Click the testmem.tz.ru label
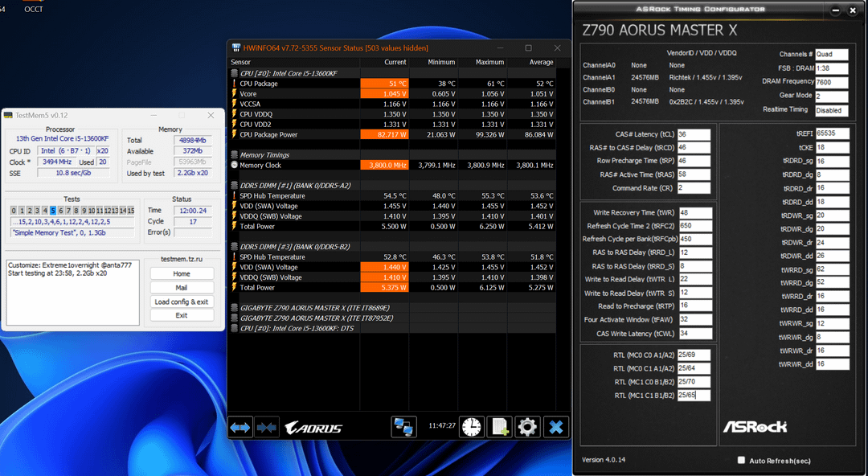The height and width of the screenshot is (476, 868). point(181,260)
